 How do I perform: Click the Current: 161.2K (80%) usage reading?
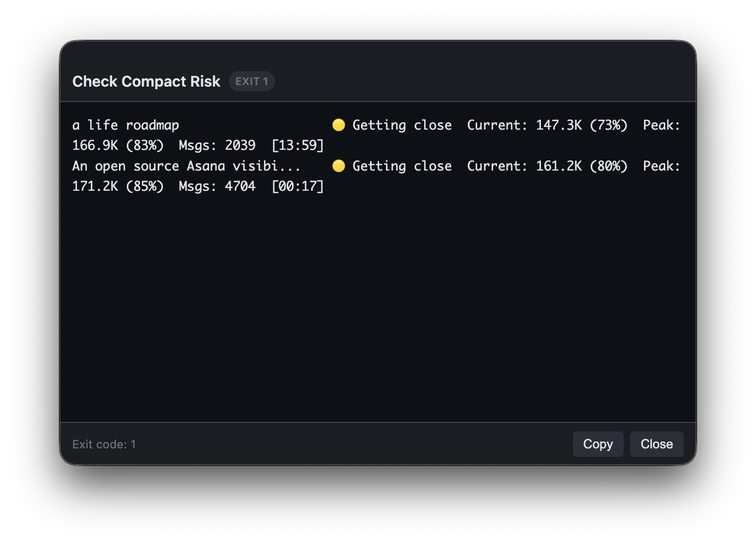point(547,166)
